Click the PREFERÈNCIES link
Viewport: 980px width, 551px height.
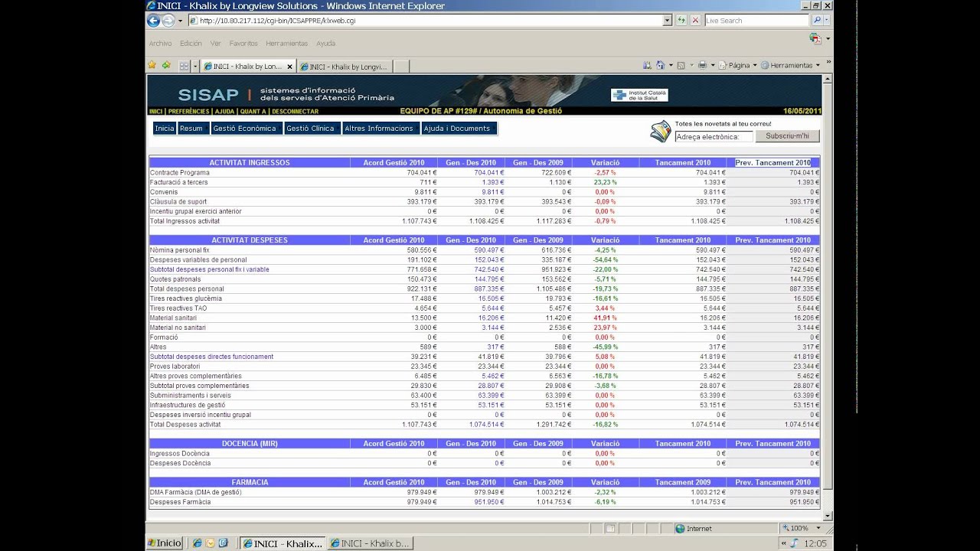coord(188,112)
